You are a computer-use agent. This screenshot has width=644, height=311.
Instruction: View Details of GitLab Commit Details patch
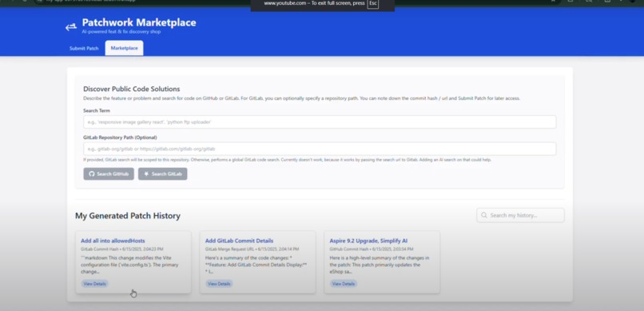pos(219,284)
